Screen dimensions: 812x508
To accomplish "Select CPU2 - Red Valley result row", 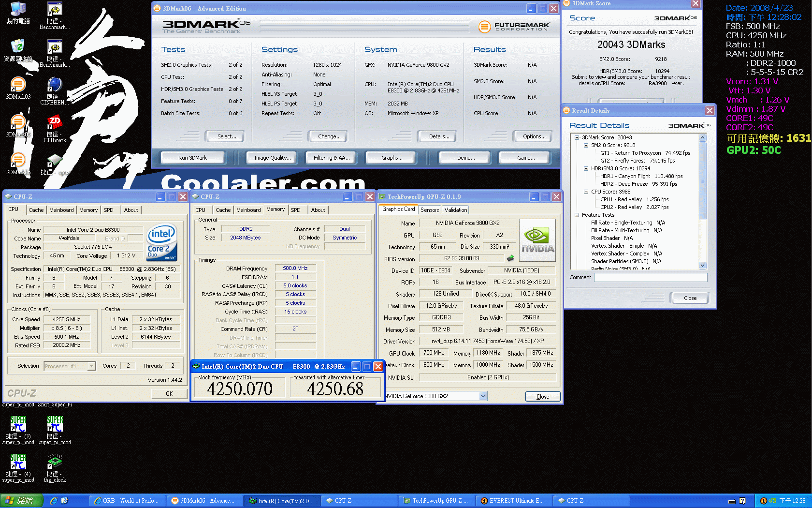I will point(634,207).
